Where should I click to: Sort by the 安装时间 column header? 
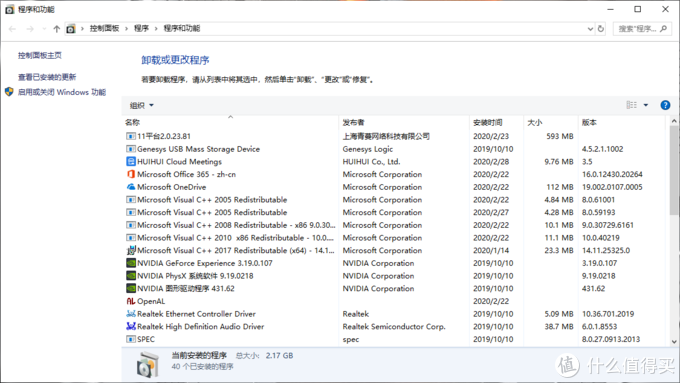497,122
